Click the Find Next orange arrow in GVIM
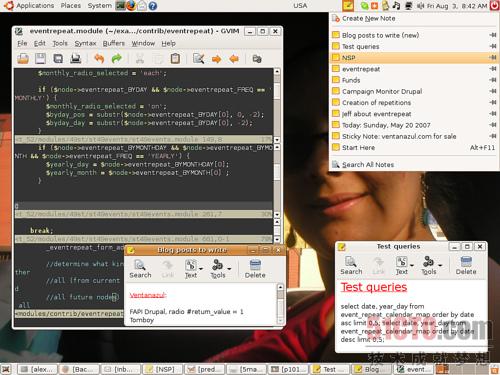 tap(216, 59)
